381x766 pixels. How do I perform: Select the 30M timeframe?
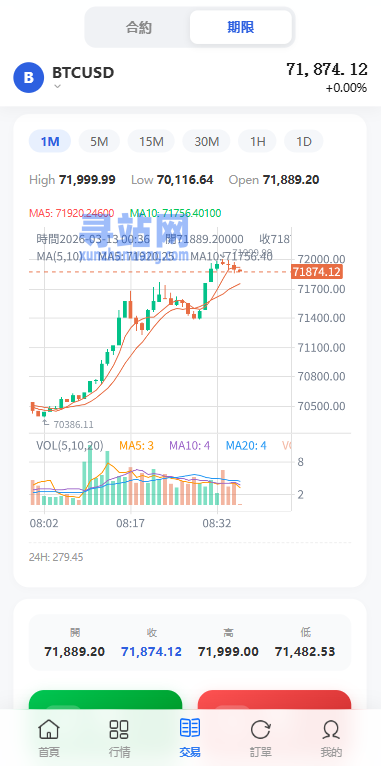[x=207, y=142]
